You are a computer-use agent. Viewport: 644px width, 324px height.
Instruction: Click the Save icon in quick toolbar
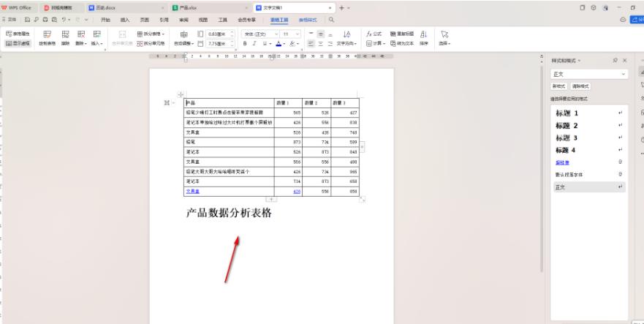[x=27, y=19]
